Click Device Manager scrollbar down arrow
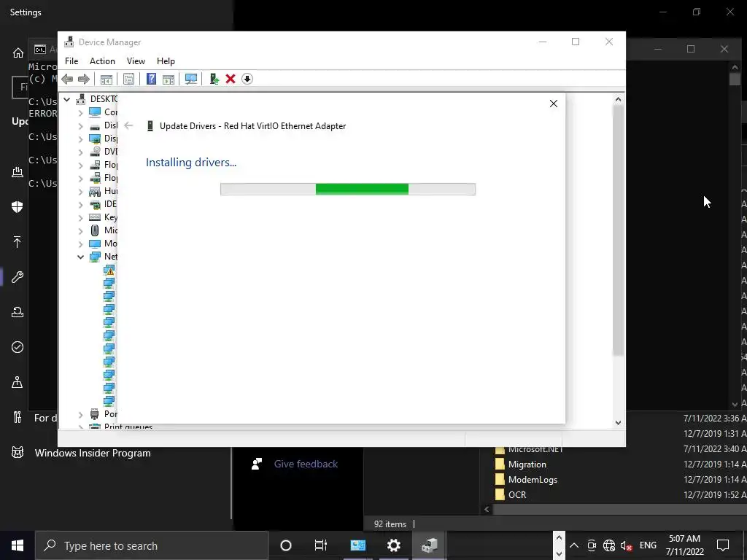Viewport: 747px width, 560px height. tap(618, 422)
